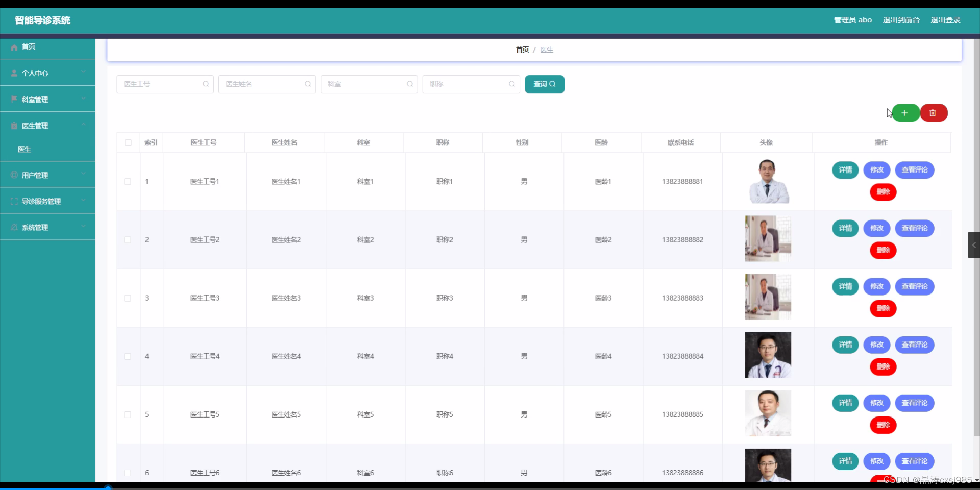
Task: Click the person icon beside 个人中心
Action: 14,72
